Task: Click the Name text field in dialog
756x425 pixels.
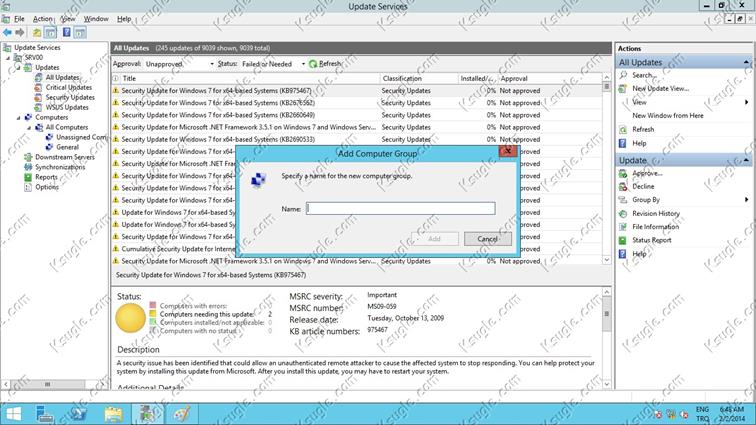Action: (401, 208)
